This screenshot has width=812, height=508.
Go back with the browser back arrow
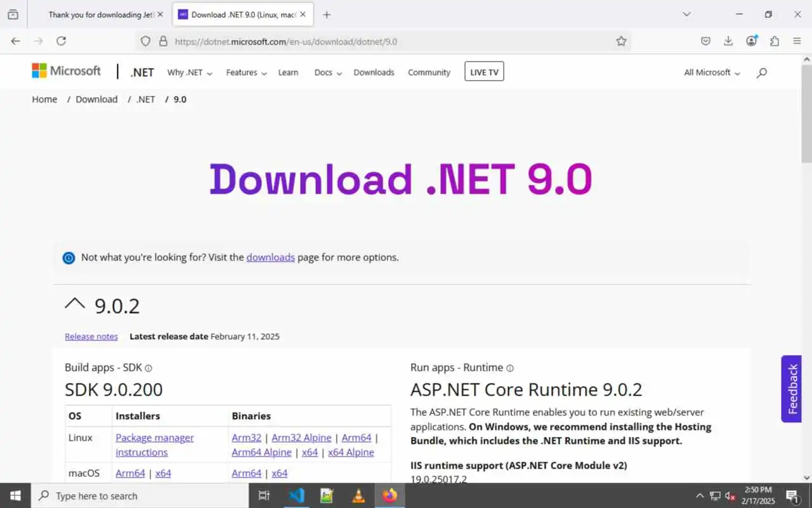(x=16, y=41)
